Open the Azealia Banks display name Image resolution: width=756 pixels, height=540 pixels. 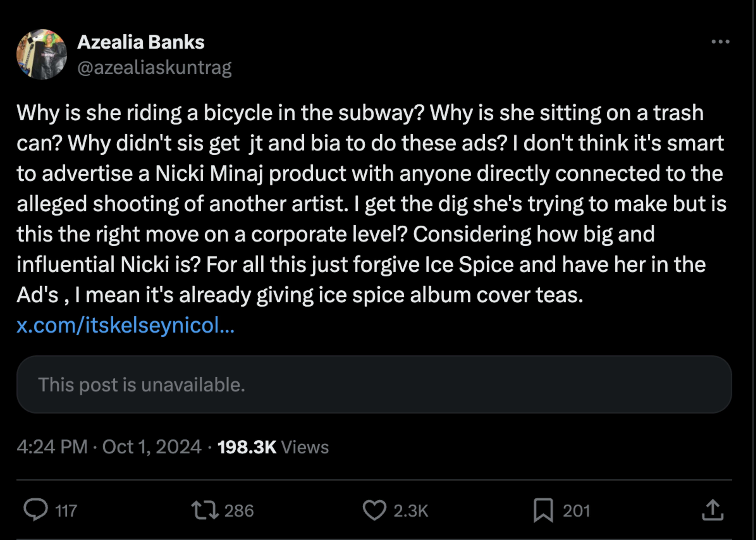141,42
